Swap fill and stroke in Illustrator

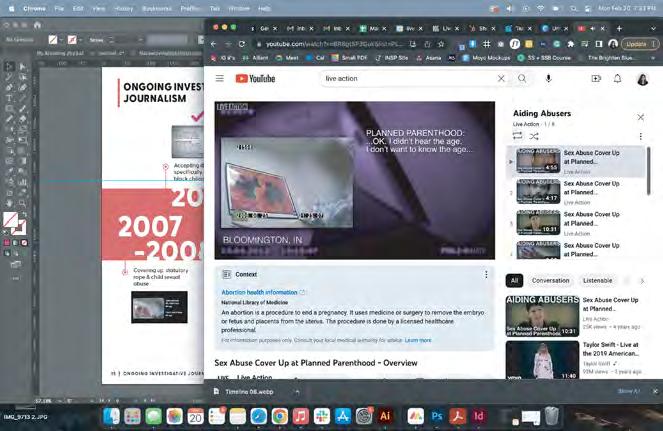[24, 215]
